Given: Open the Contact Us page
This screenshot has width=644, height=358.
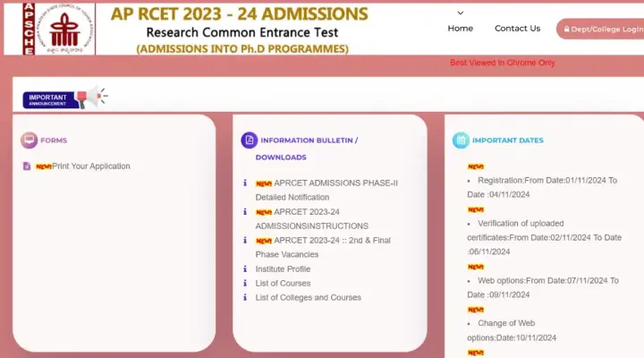Looking at the screenshot, I should (x=517, y=29).
